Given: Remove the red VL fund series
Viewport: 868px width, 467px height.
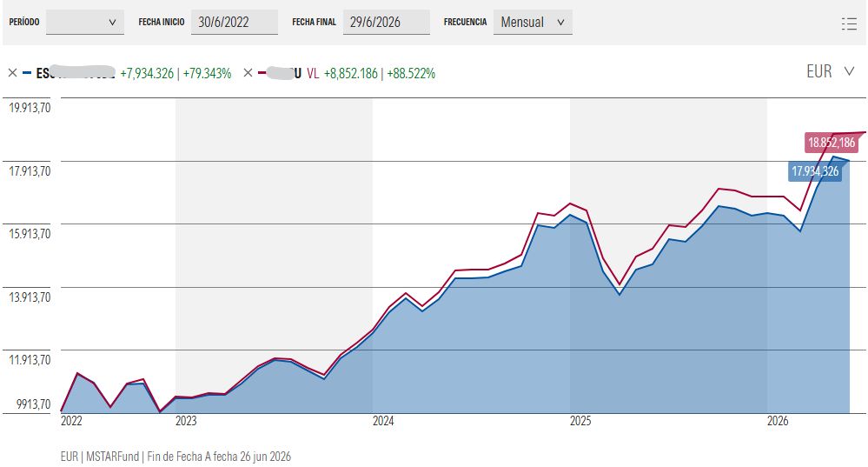Looking at the screenshot, I should click(248, 72).
